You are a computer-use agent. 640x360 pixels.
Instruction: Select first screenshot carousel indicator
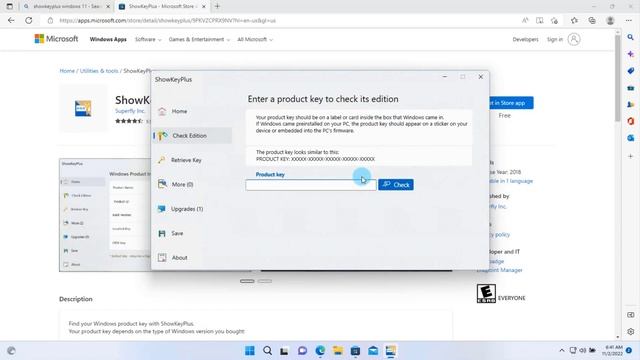coord(247,281)
